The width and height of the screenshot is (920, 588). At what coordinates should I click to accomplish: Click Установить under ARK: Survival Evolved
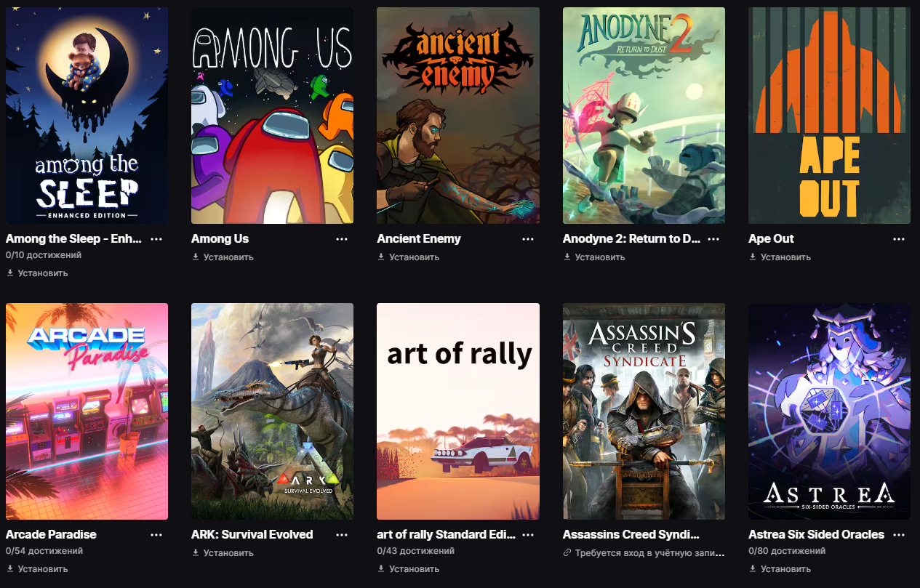tap(223, 553)
